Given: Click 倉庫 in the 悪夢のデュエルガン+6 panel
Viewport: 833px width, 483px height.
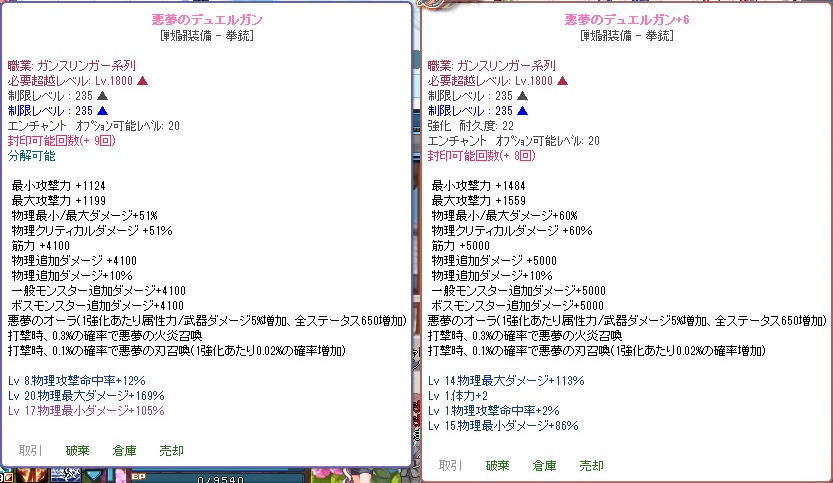Looking at the screenshot, I should tap(544, 465).
